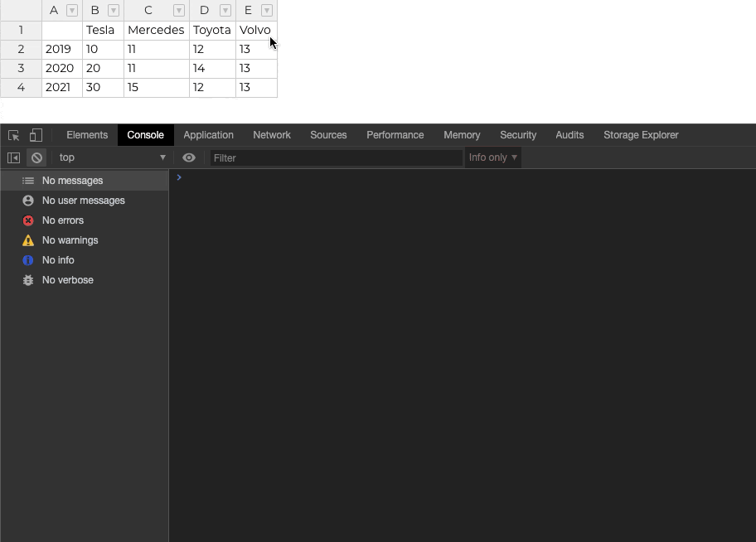Select the Toyota header cell
756x542 pixels.
[212, 31]
